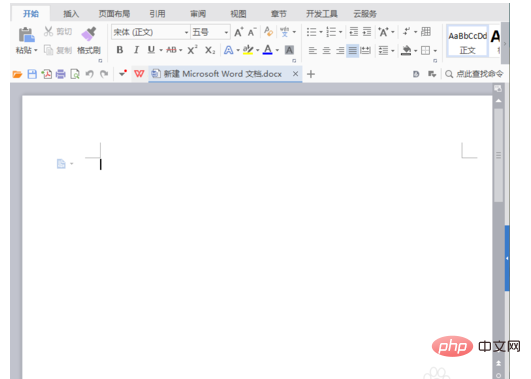Toggle justified alignment
This screenshot has height=379, width=531.
click(x=353, y=50)
